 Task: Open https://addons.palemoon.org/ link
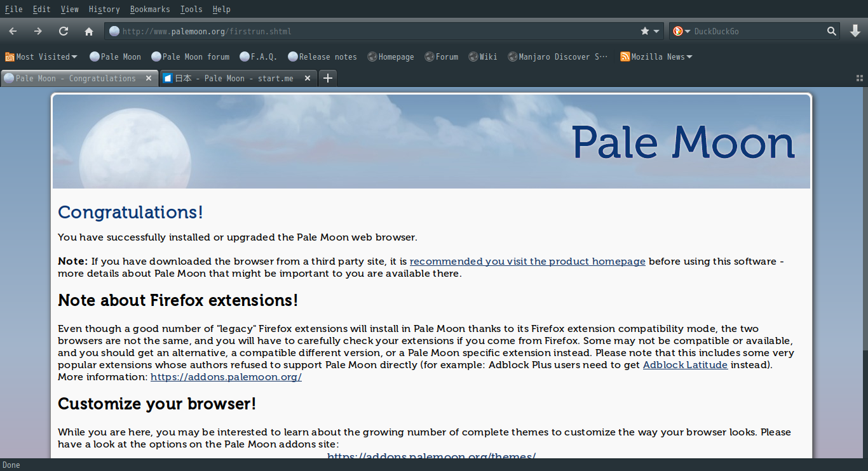226,377
